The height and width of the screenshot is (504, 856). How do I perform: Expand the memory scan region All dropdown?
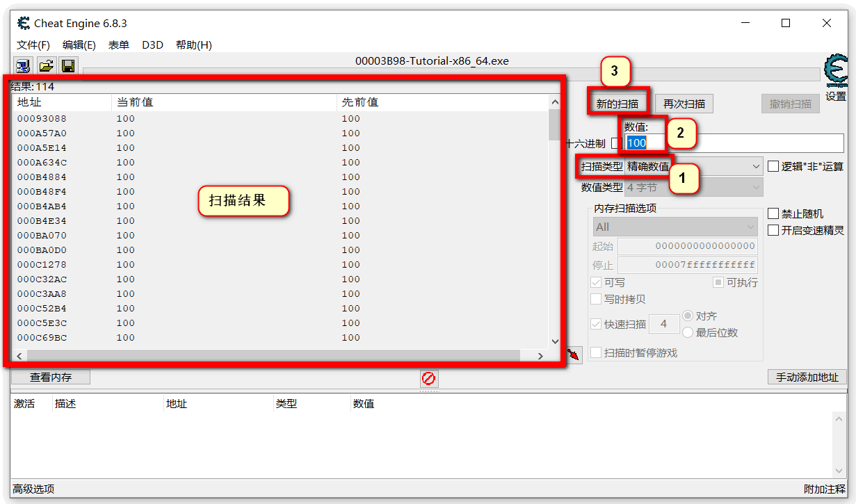click(674, 227)
